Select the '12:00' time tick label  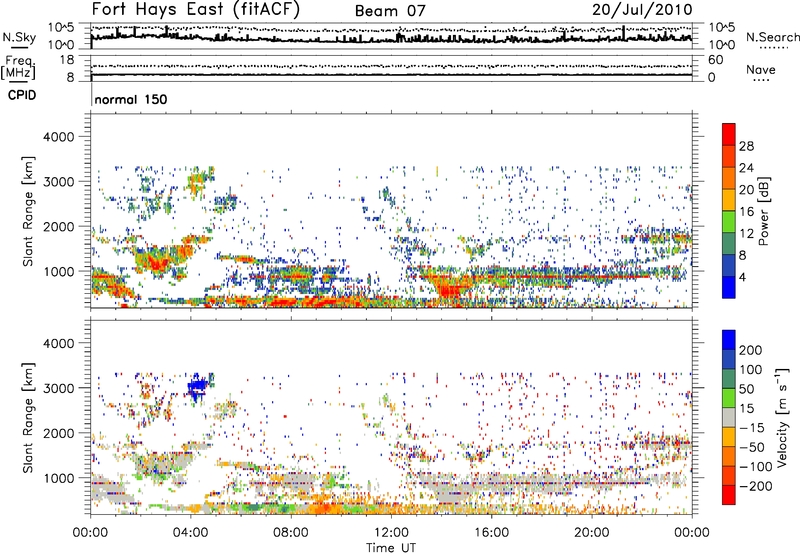[x=391, y=533]
